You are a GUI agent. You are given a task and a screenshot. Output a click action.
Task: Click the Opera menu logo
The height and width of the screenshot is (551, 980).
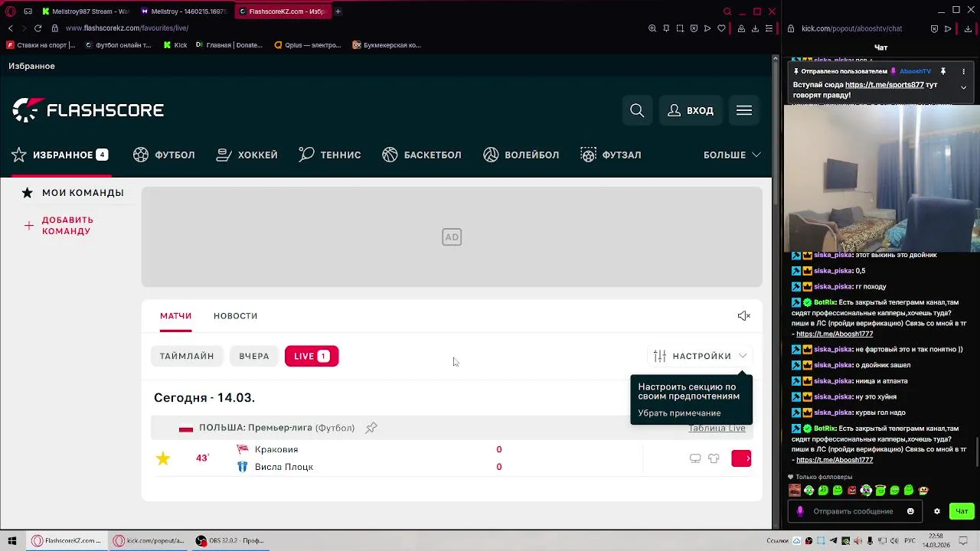[11, 11]
